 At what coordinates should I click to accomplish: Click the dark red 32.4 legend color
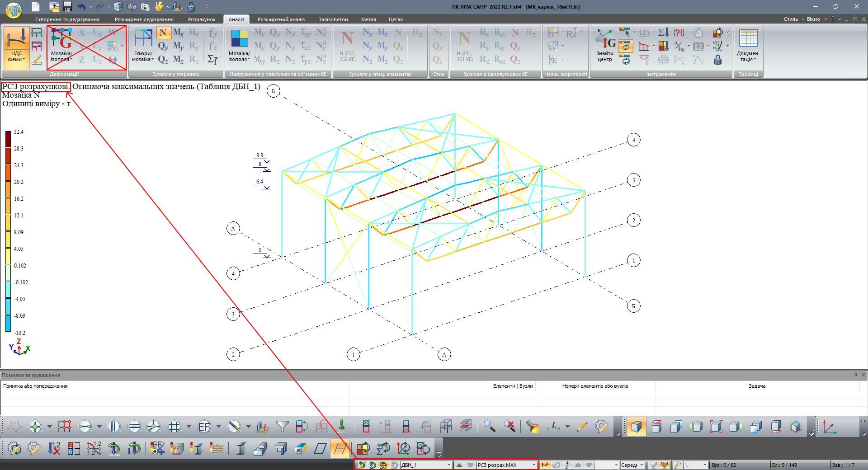click(x=8, y=139)
